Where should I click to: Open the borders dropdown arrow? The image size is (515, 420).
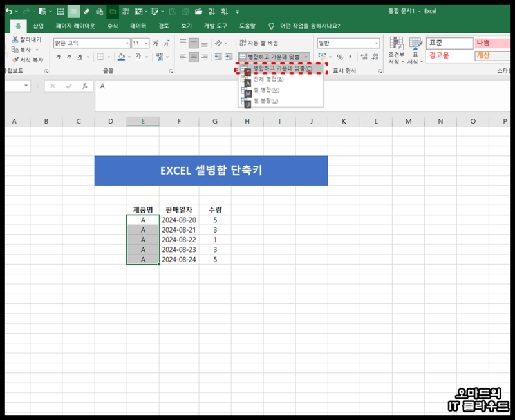(x=109, y=57)
